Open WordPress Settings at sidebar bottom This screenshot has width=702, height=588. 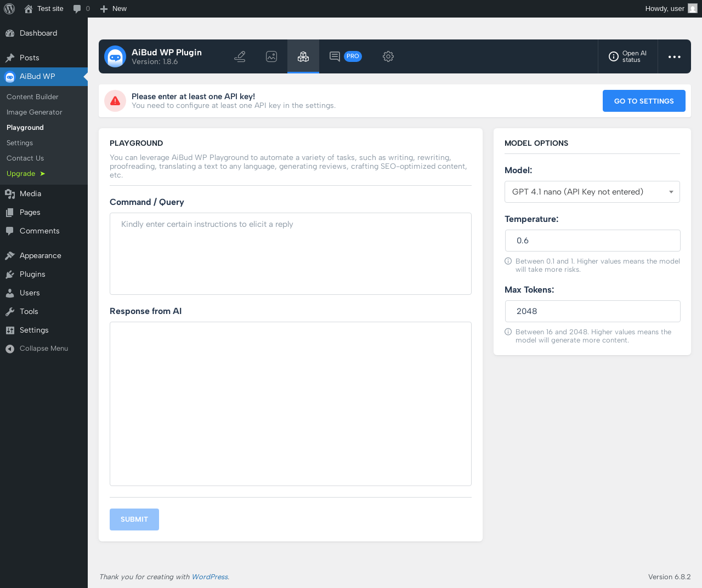(x=44, y=330)
